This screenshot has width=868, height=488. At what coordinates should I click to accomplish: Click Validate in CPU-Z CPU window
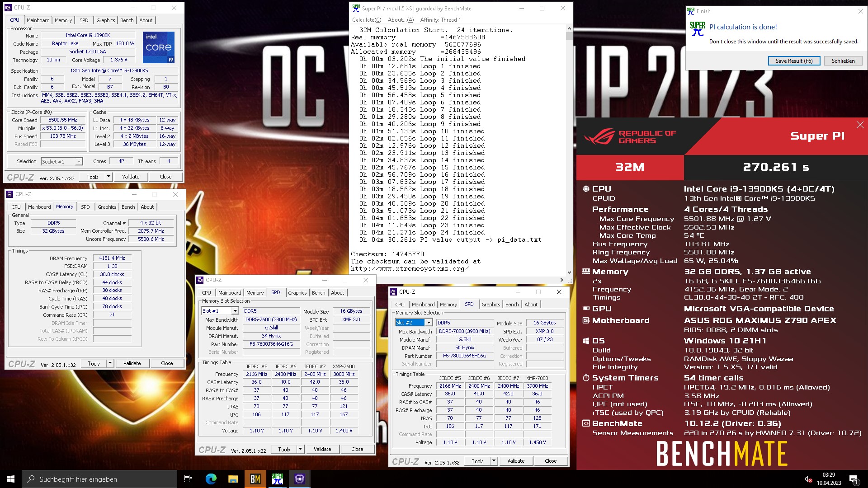(x=131, y=177)
